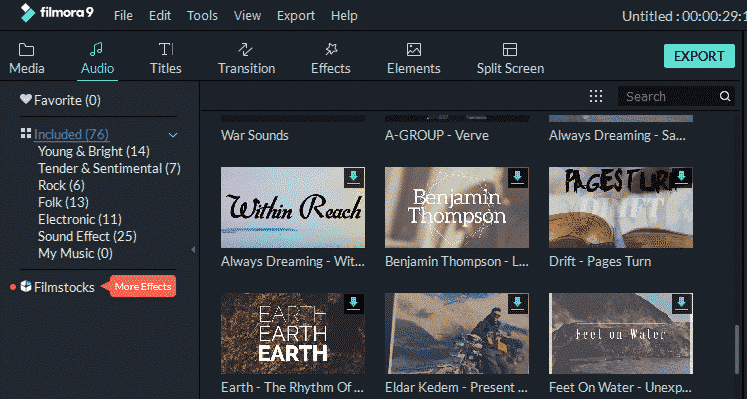Screen dimensions: 747x399
Task: Click the Favorite heart icon
Action: (26, 99)
